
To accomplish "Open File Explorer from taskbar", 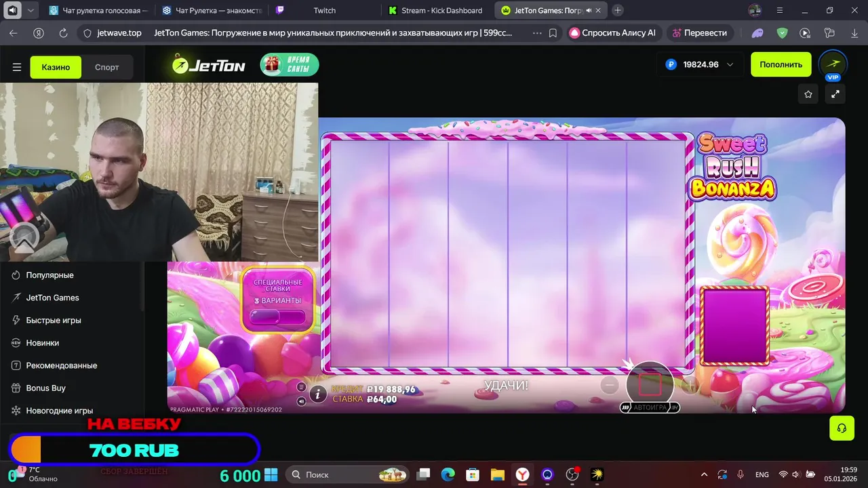I will (x=498, y=474).
